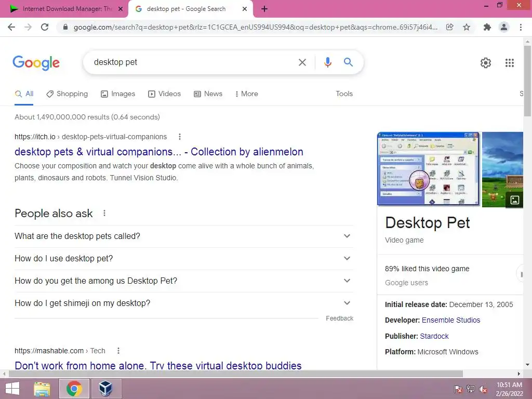
Task: Go back to the previous page
Action: 11,27
